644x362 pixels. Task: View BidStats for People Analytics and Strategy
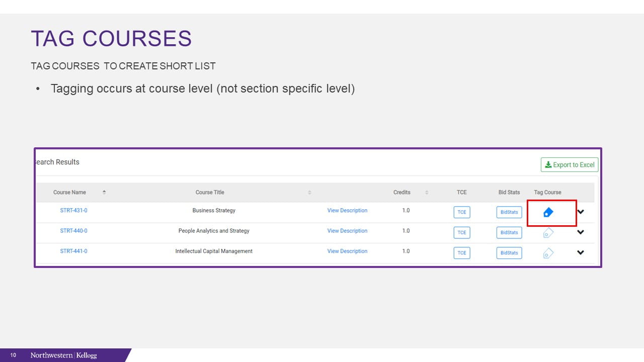point(509,232)
